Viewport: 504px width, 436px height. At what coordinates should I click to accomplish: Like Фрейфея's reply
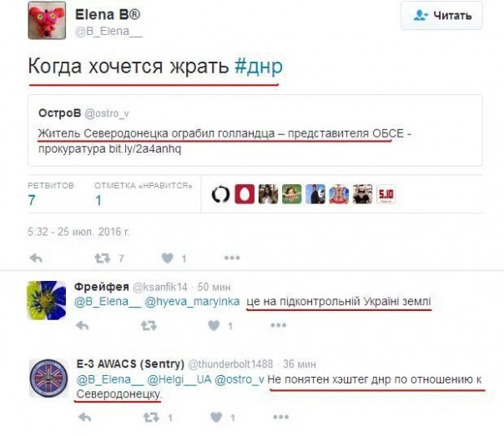214,325
